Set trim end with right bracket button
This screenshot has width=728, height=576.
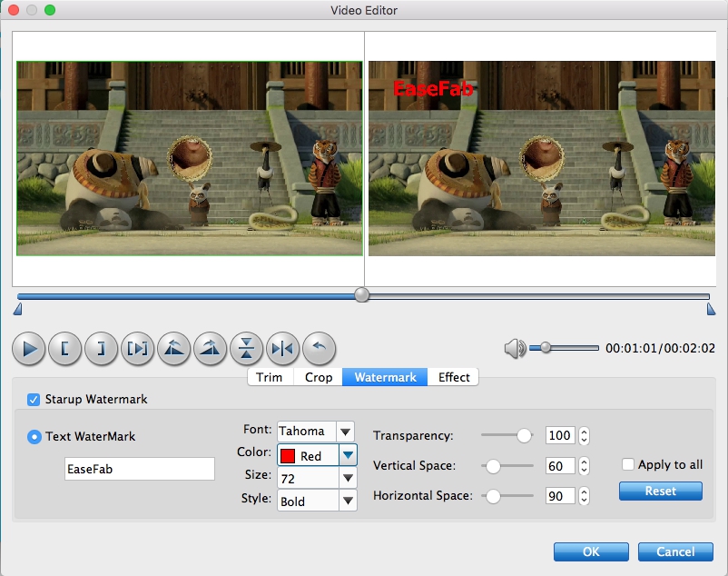click(x=102, y=348)
